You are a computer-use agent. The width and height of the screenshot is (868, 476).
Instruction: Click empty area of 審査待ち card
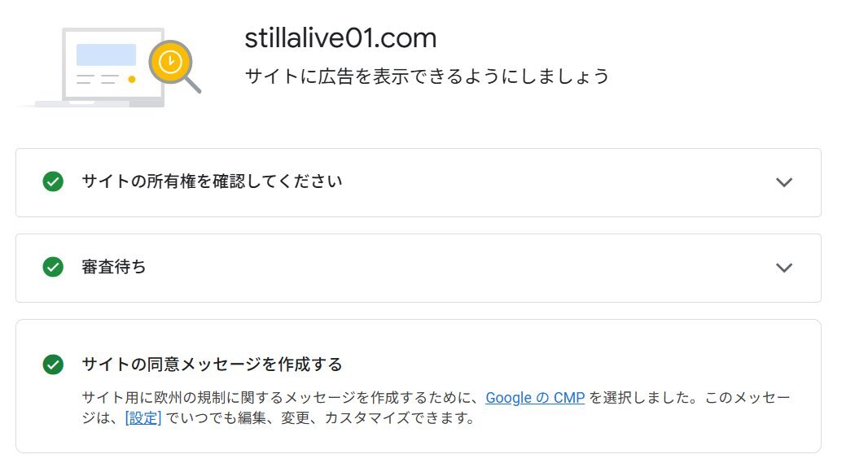(x=459, y=268)
